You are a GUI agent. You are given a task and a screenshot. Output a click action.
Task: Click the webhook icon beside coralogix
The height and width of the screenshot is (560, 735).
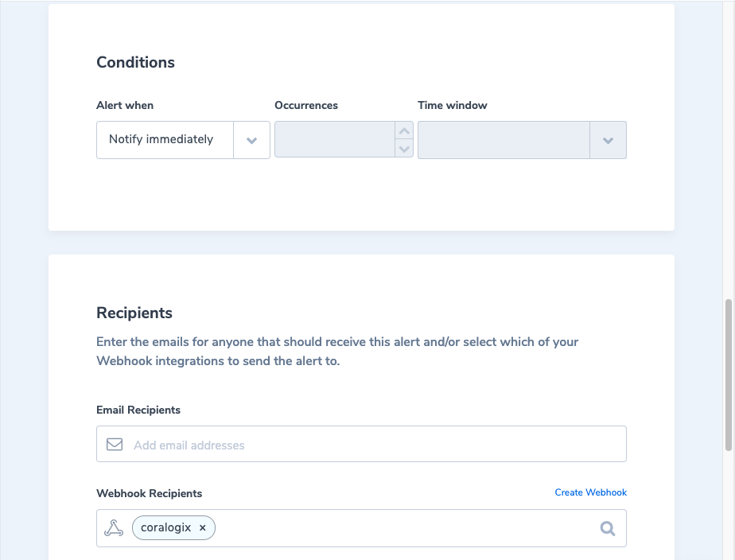point(114,528)
